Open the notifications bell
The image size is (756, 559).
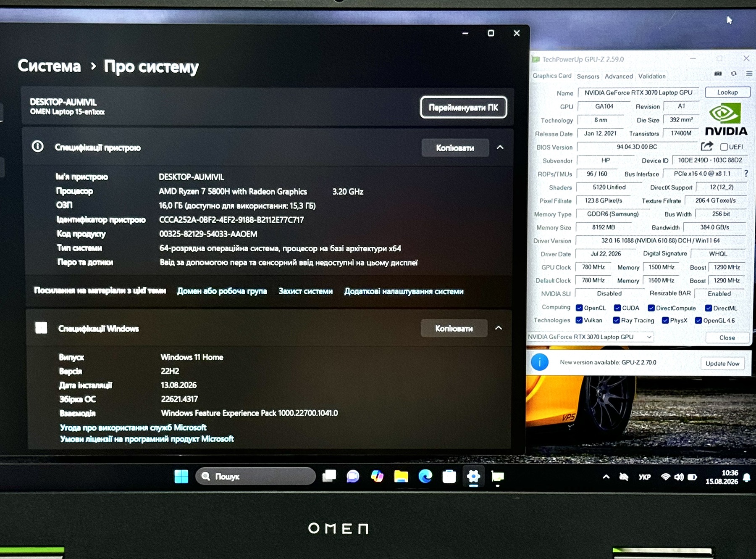(747, 478)
